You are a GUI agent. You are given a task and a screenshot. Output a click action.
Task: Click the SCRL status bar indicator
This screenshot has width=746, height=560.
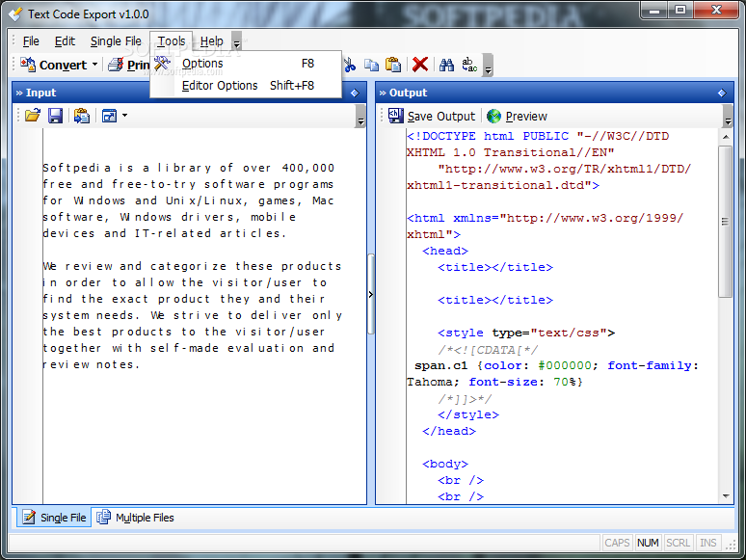(x=678, y=543)
